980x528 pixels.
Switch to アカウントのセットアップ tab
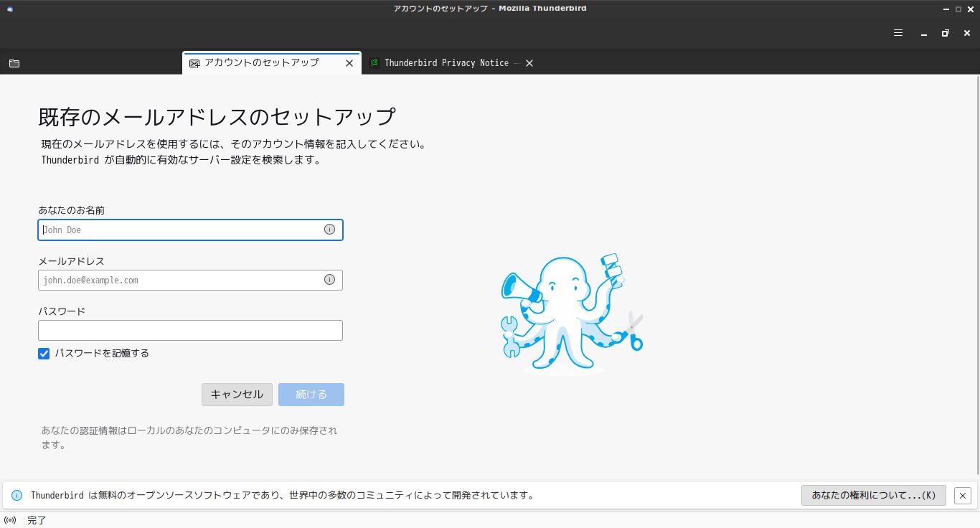[x=262, y=63]
